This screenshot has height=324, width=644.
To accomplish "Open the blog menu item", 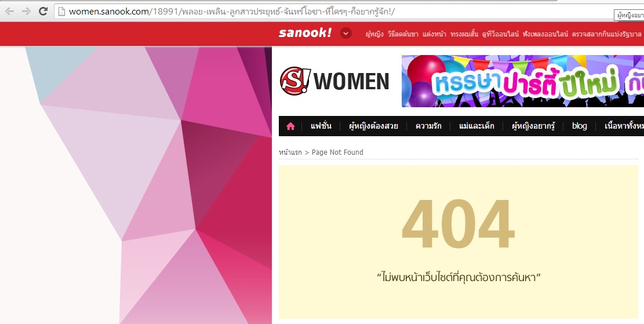I will (x=579, y=126).
